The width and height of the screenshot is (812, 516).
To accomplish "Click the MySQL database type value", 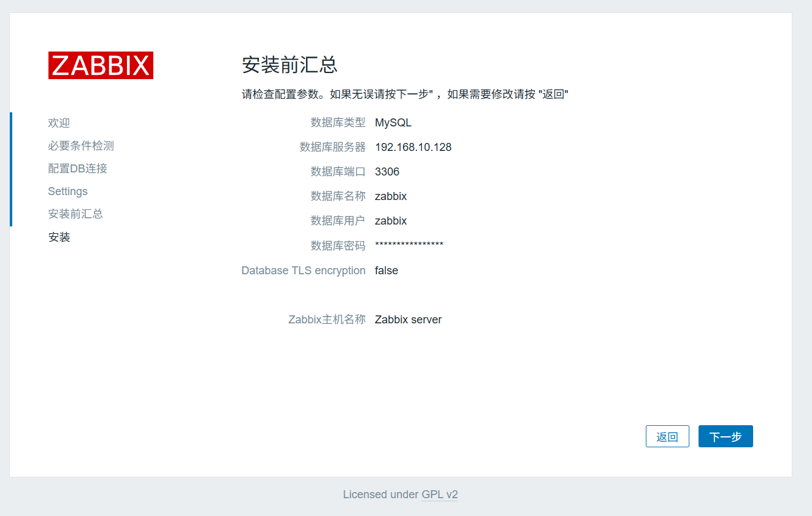I will (x=393, y=123).
